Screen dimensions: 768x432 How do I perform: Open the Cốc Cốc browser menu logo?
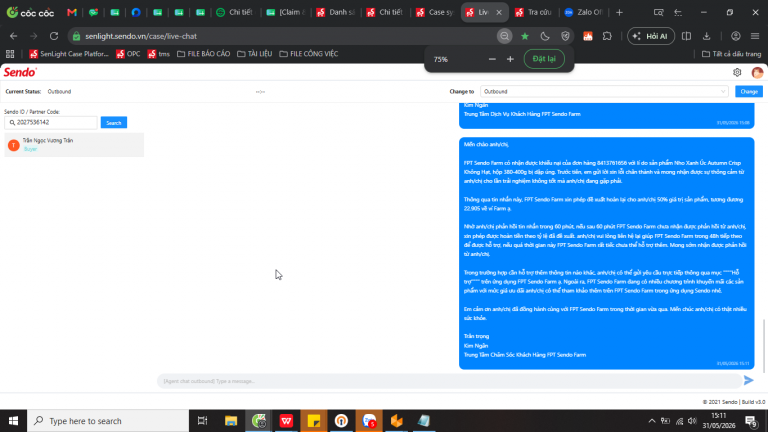click(x=30, y=12)
